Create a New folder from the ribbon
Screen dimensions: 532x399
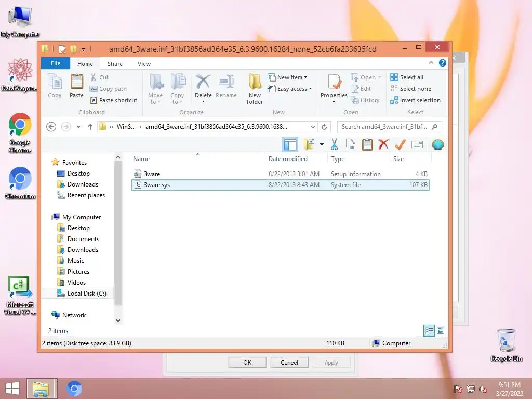pyautogui.click(x=255, y=89)
